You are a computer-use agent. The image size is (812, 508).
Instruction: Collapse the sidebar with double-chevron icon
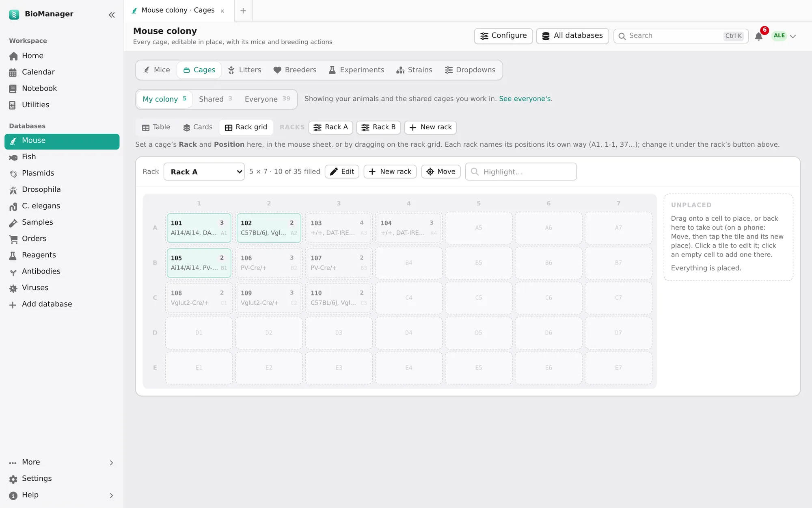pos(112,15)
